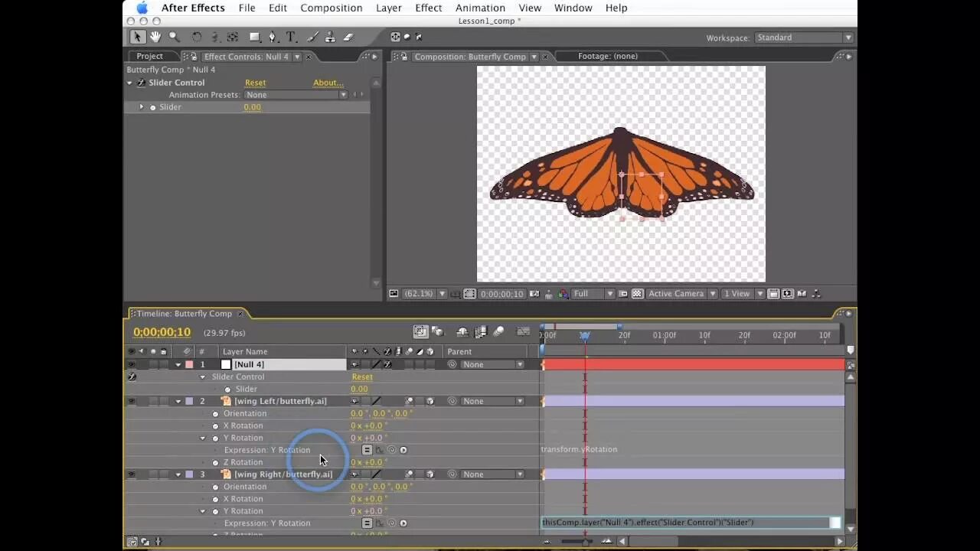Open the Active Camera view dropdown
Screen dimensions: 980x551
coord(681,294)
